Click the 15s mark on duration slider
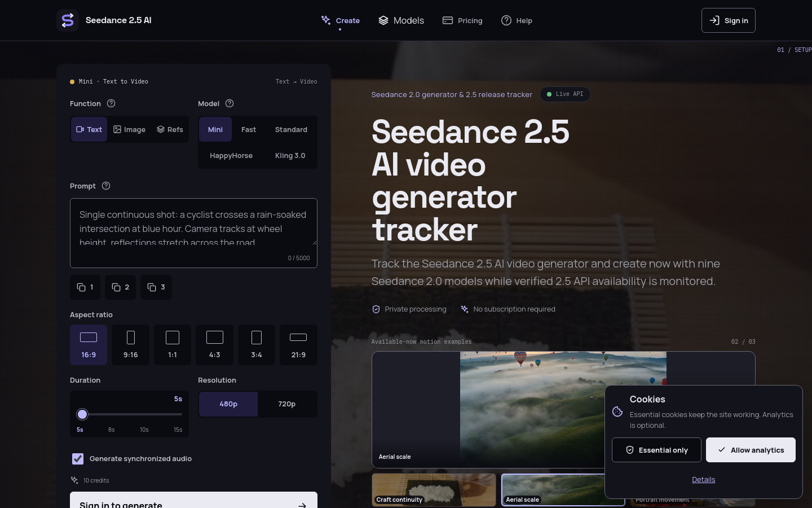This screenshot has width=812, height=508. 178,430
